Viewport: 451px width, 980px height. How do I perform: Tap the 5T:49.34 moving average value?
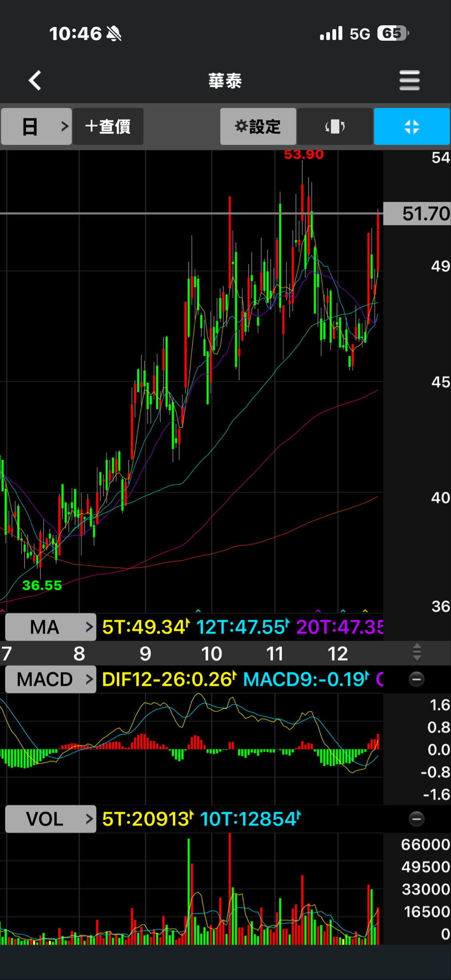coord(146,627)
